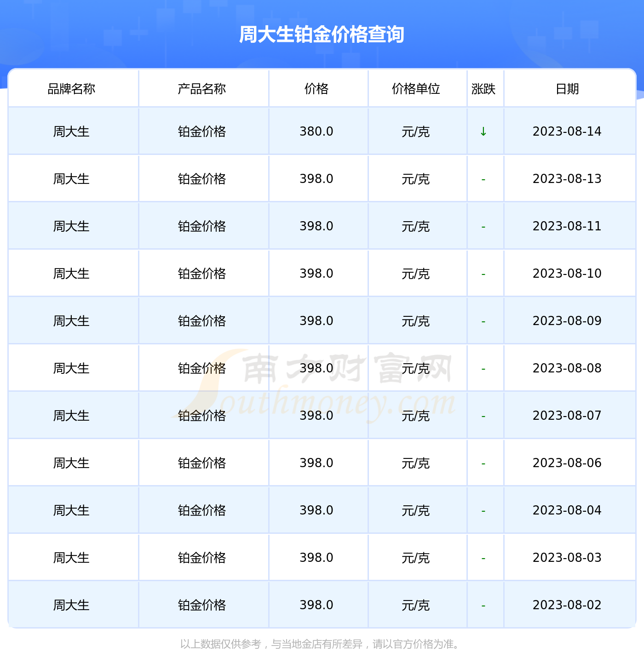Click 铂金价格 in the 2023-08-14 row
This screenshot has width=644, height=669.
pyautogui.click(x=202, y=132)
